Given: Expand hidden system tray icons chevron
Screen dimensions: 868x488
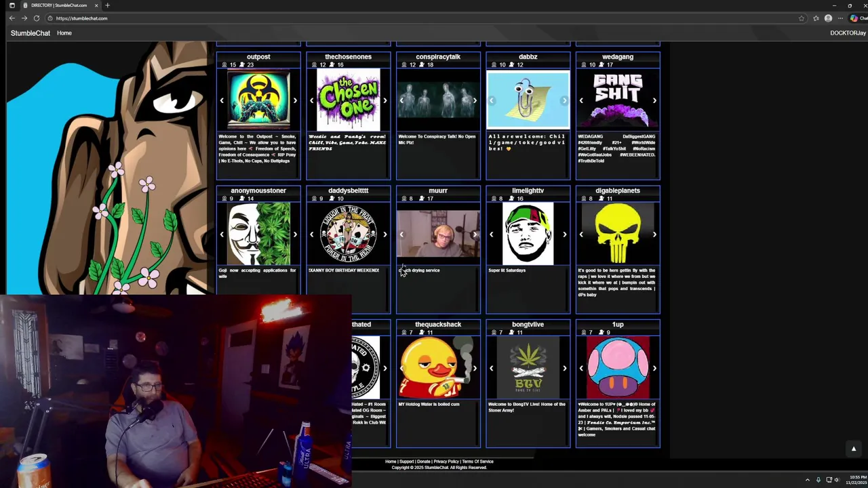Looking at the screenshot, I should click(x=807, y=480).
